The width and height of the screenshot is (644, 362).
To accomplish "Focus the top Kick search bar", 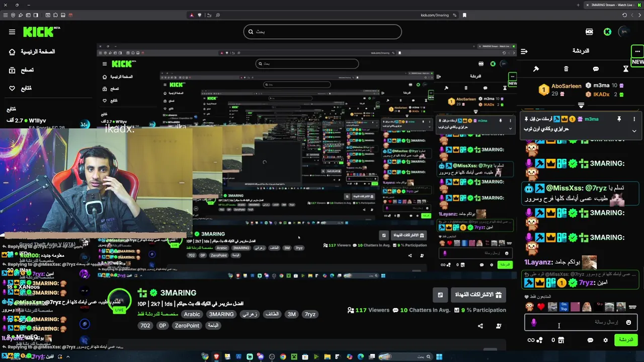I will point(323,32).
